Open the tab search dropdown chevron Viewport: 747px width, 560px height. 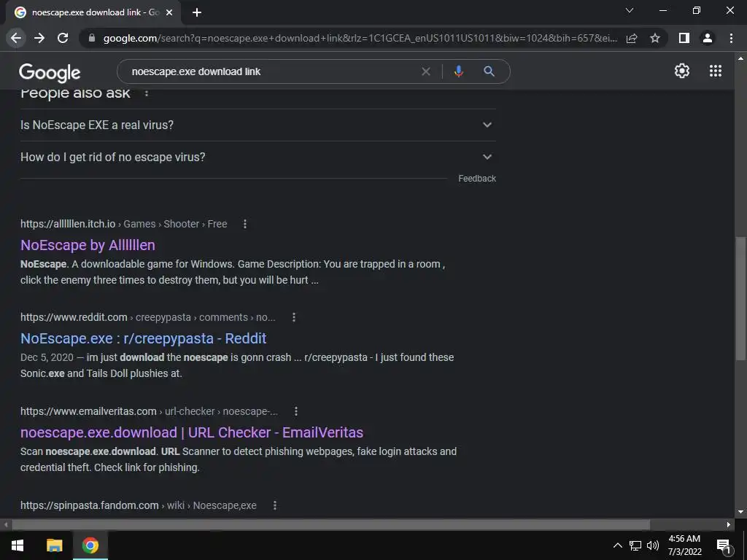coord(630,10)
